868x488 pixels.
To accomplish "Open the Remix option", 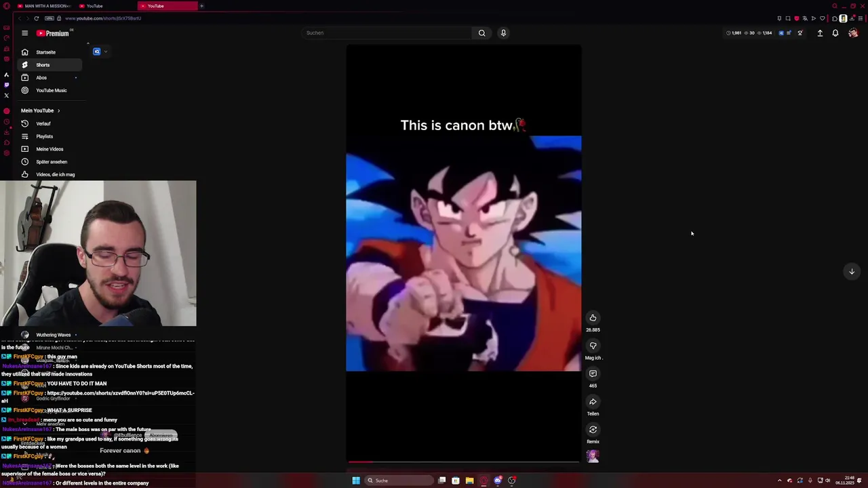I will click(593, 430).
